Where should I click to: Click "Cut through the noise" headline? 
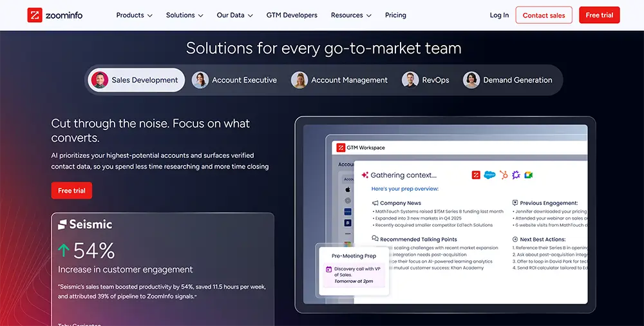pyautogui.click(x=150, y=130)
